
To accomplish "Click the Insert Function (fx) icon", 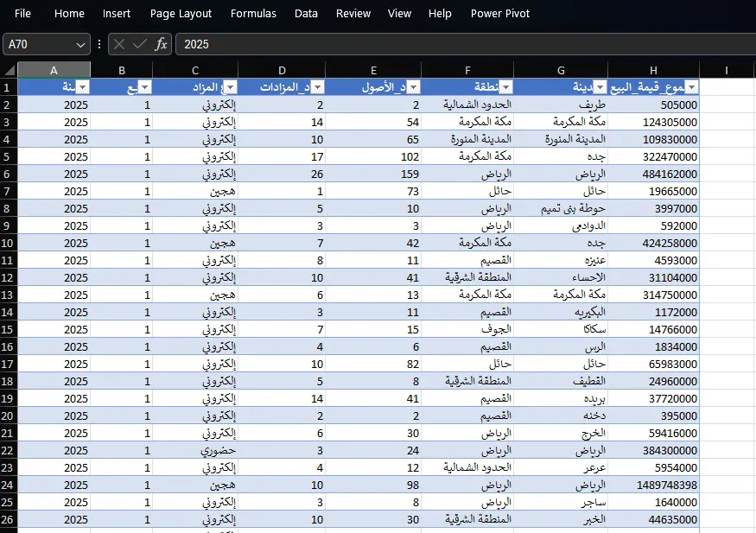I will (x=161, y=44).
